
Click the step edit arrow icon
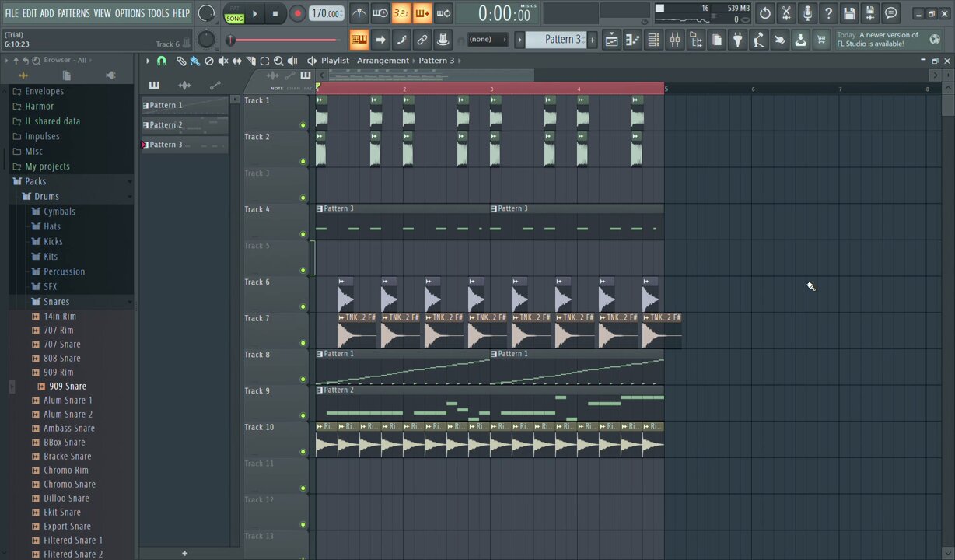380,39
